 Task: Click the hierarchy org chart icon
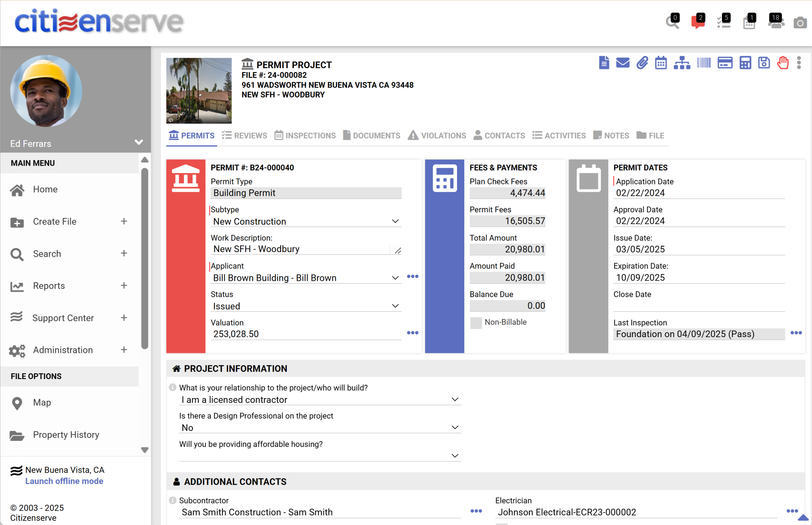[682, 63]
